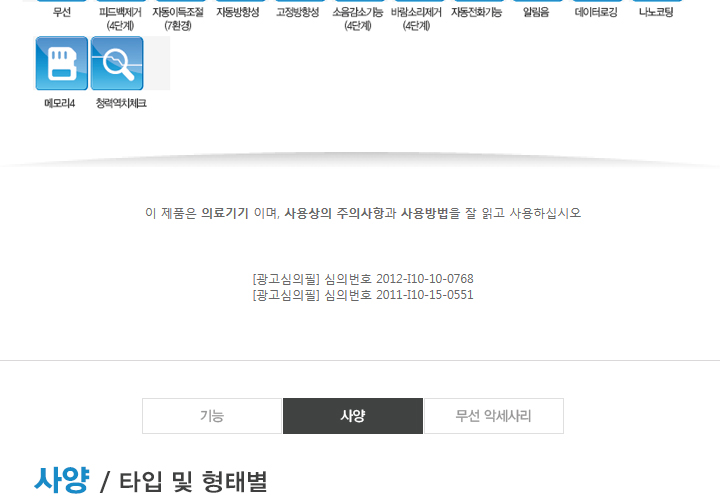Click 심의번호 2012-I10-10-0768 line
The image size is (720, 500).
[x=363, y=278]
